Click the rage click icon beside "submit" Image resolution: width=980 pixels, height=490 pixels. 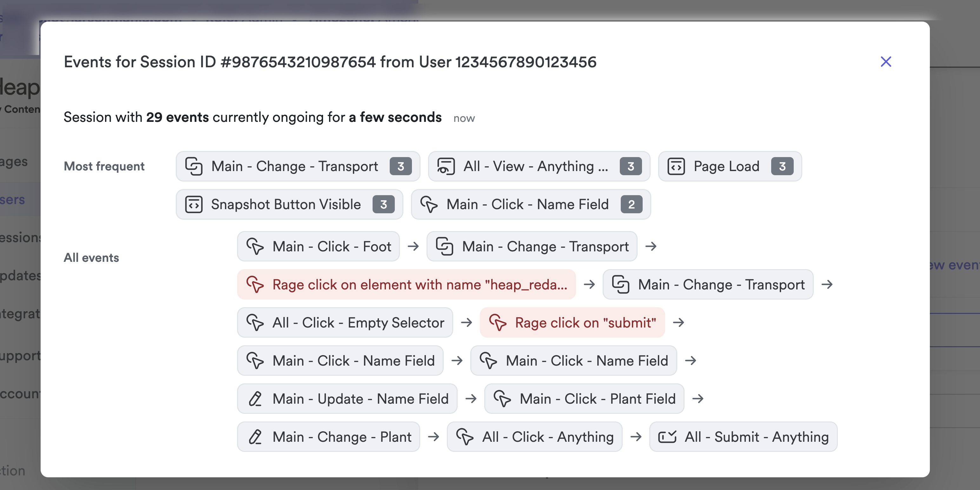tap(498, 323)
